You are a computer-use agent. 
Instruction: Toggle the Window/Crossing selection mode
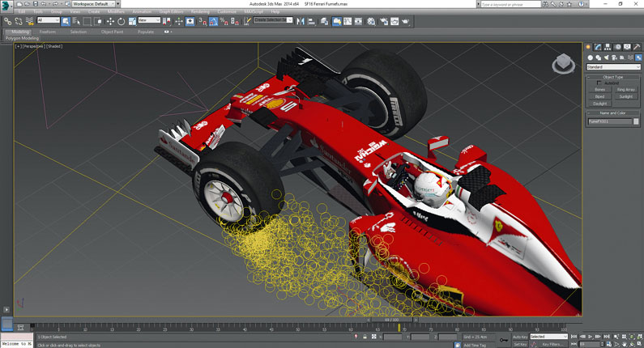click(98, 21)
